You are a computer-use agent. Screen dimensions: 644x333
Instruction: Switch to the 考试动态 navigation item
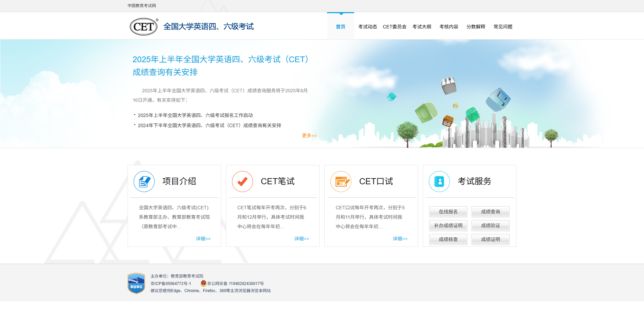point(367,26)
